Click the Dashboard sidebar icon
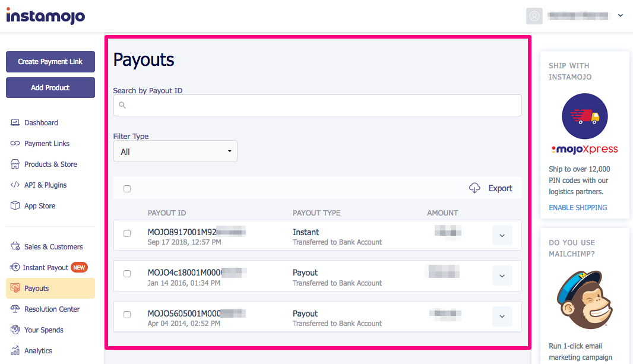 coord(15,122)
